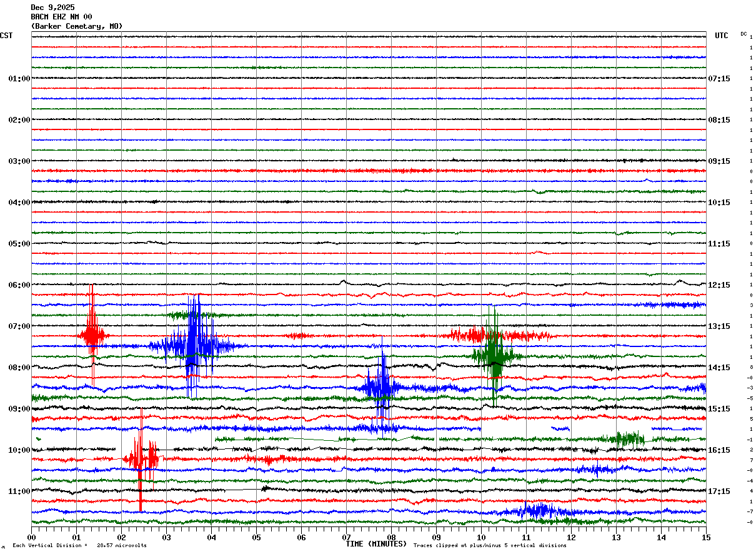Viewport: 756px width, 554px height.
Task: Select the 15 minute tick label
Action: (x=705, y=537)
